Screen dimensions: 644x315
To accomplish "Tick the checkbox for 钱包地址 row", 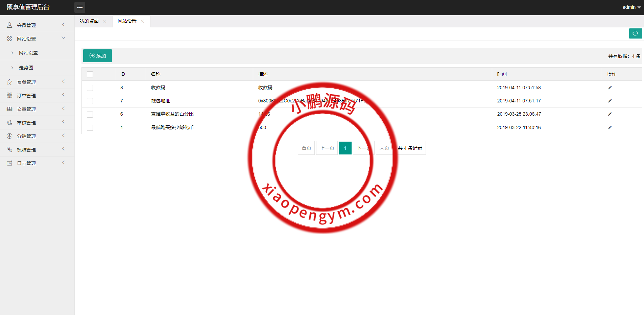I will (x=90, y=101).
